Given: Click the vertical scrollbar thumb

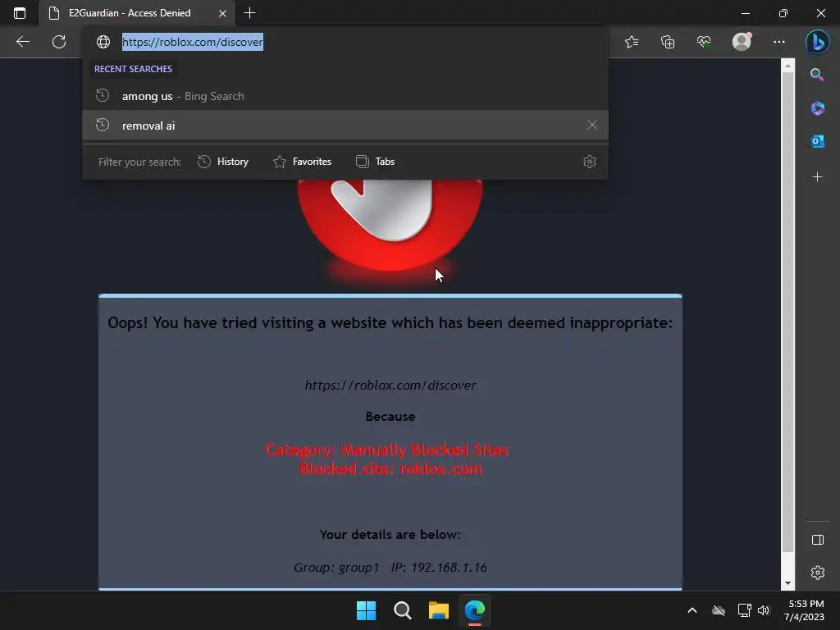Looking at the screenshot, I should [787, 312].
